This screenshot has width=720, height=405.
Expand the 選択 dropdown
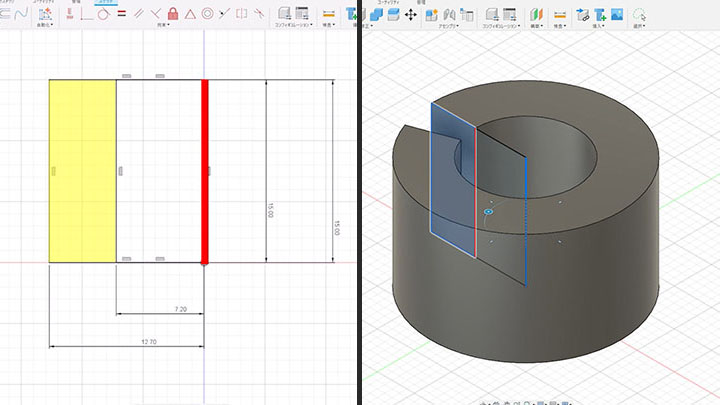coord(639,26)
